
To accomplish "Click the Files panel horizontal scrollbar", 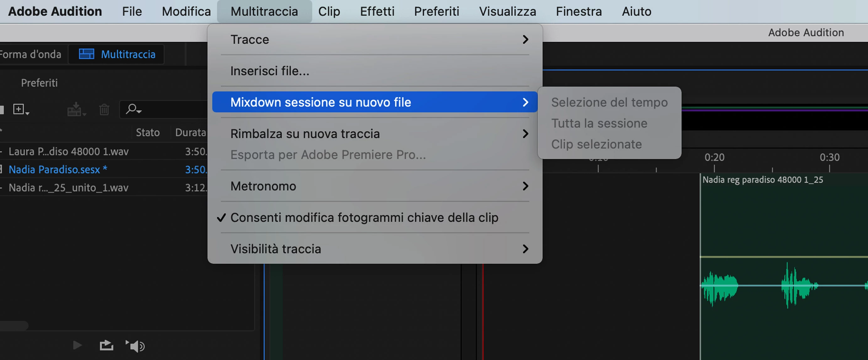I will tap(14, 325).
